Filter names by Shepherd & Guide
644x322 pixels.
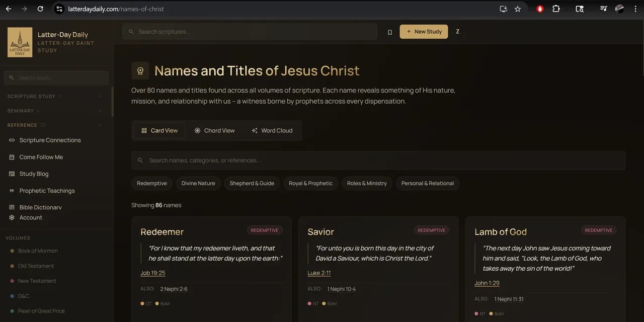point(252,183)
